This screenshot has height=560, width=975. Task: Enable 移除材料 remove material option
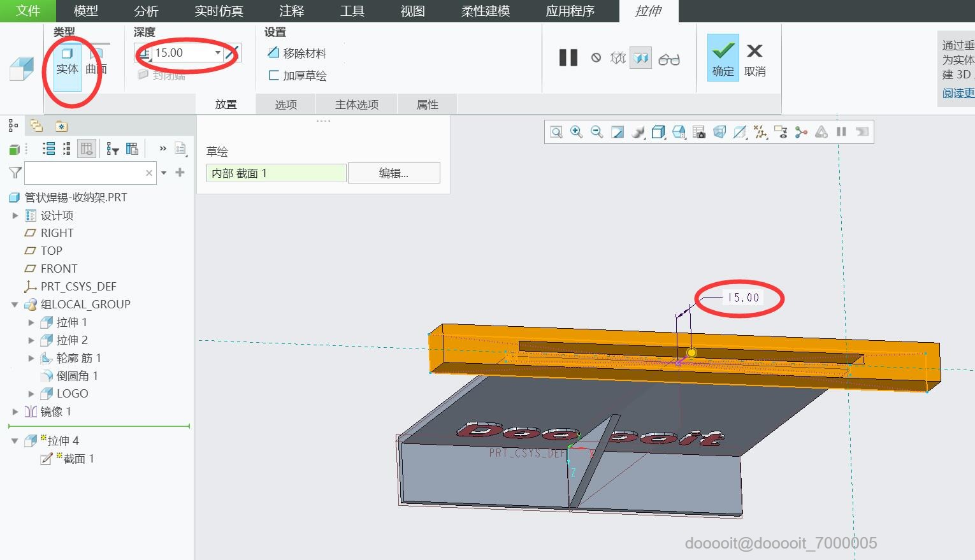(297, 54)
